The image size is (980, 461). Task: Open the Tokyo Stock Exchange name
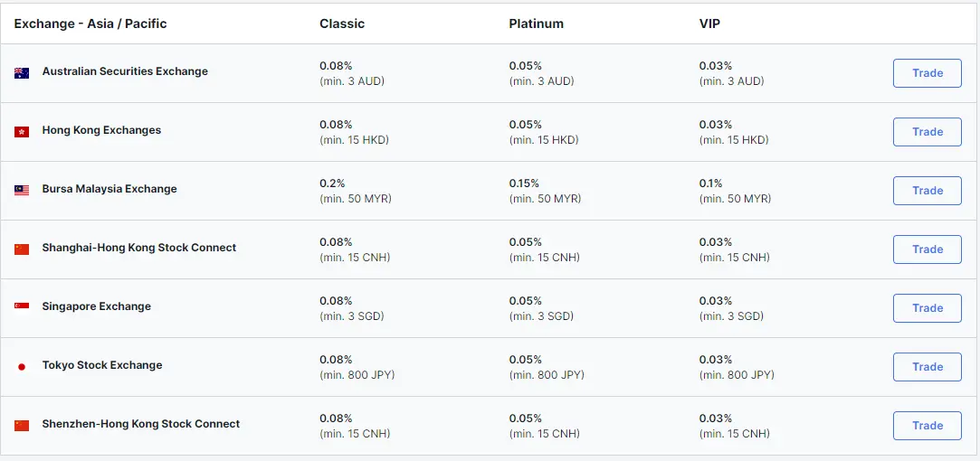tap(102, 365)
